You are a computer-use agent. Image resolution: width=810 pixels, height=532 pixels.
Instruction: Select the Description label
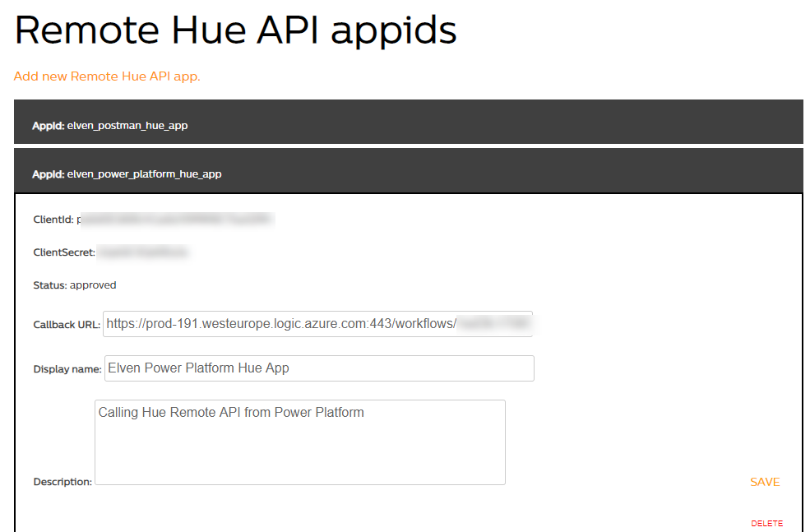62,482
